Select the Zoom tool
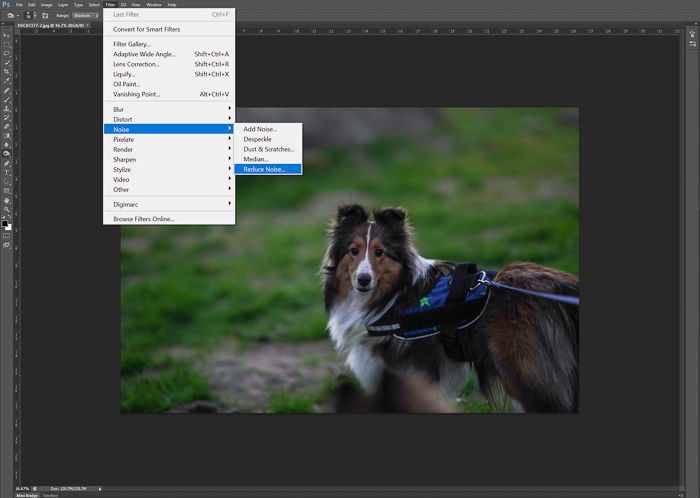The height and width of the screenshot is (498, 700). (6, 209)
